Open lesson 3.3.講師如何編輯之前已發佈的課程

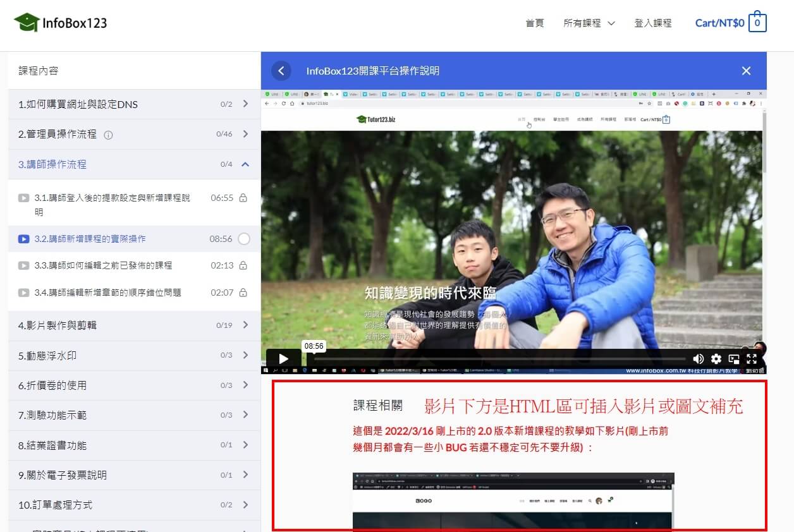[x=103, y=265]
